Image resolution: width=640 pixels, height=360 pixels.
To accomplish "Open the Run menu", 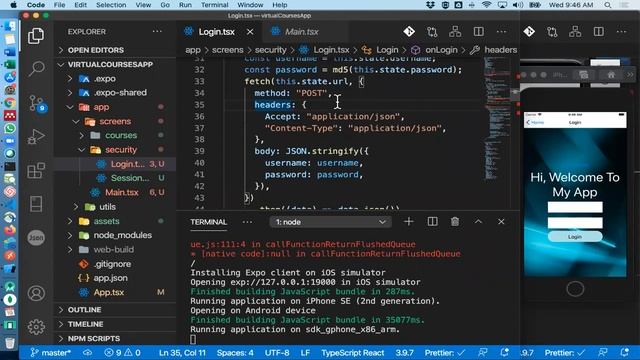I will [x=185, y=5].
